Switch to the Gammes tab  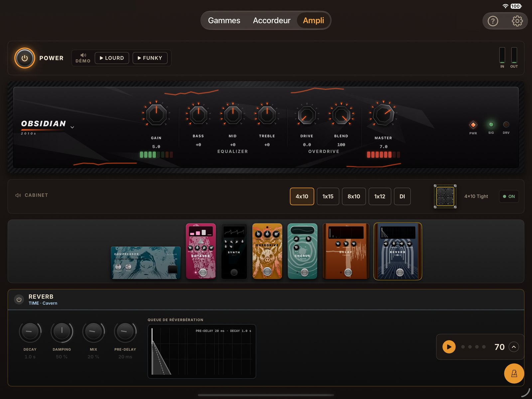click(224, 20)
